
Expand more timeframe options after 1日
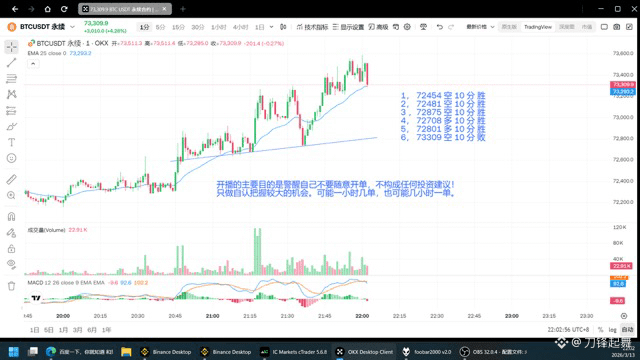271,27
